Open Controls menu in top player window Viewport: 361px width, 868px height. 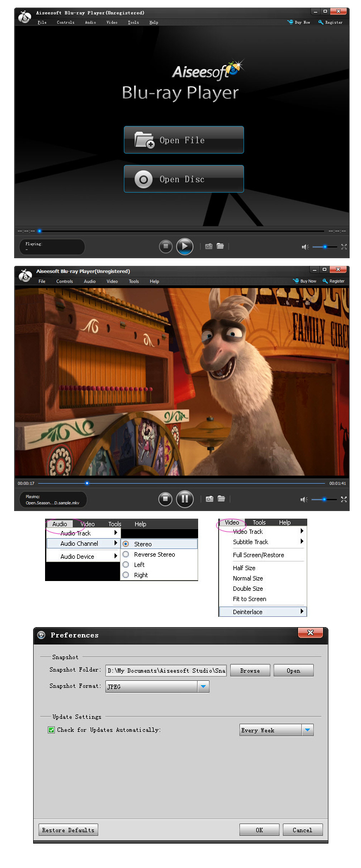pyautogui.click(x=66, y=22)
